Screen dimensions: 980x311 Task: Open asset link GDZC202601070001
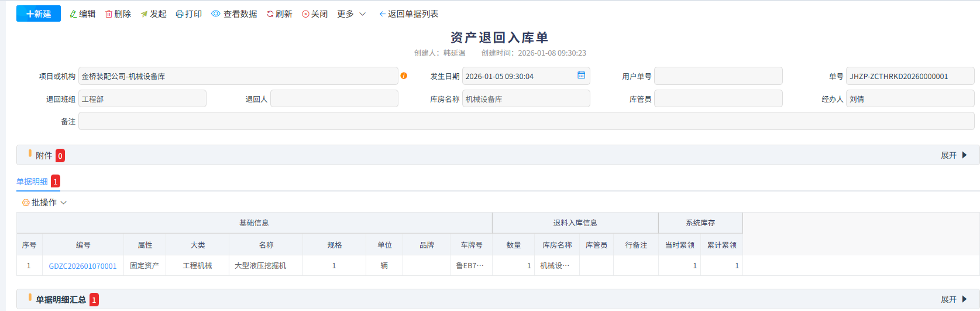pyautogui.click(x=82, y=266)
